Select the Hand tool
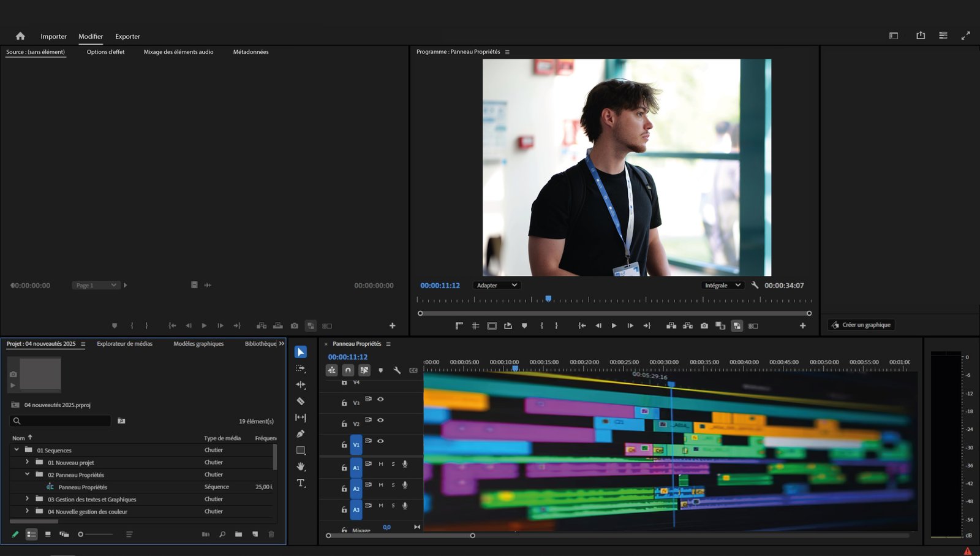The height and width of the screenshot is (556, 980). pos(300,467)
